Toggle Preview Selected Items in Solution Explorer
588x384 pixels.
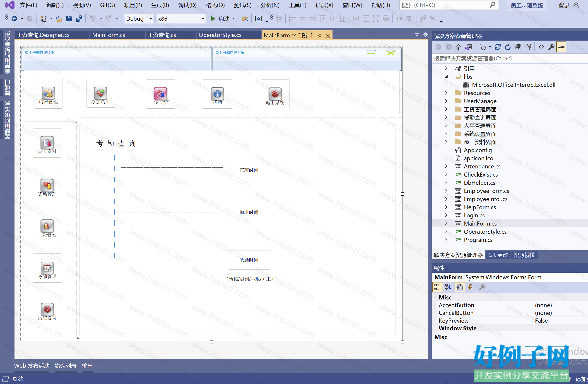pos(561,47)
